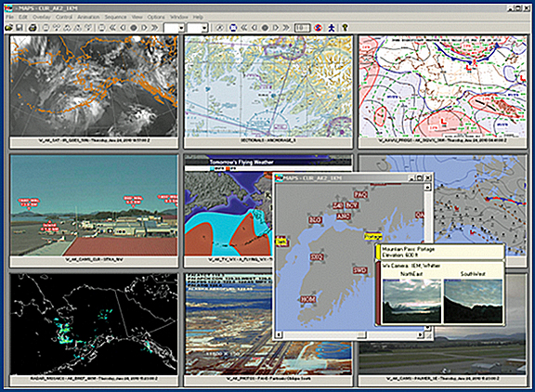Click the red and blue circular toolbar icon

(318, 28)
